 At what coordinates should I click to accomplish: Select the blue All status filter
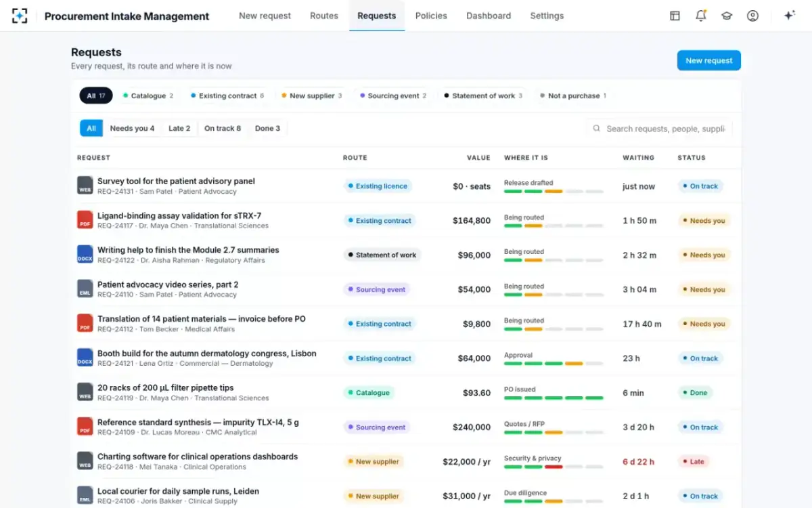[x=91, y=128]
